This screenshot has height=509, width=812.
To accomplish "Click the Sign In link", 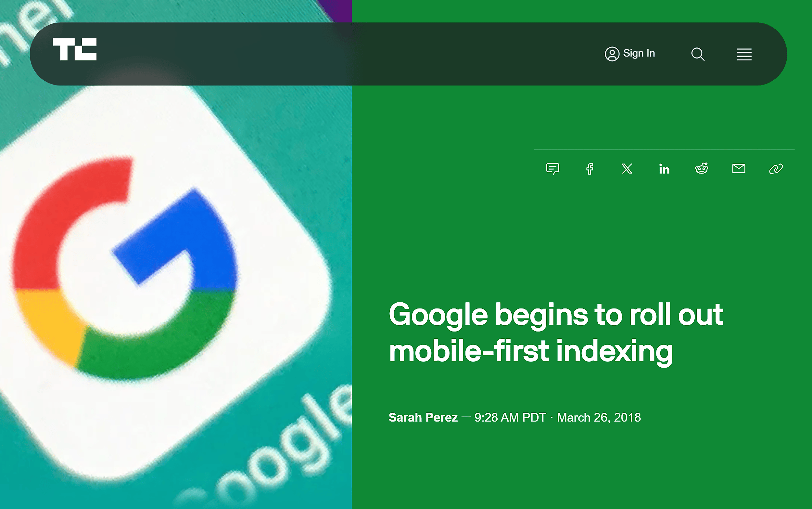I will point(630,54).
